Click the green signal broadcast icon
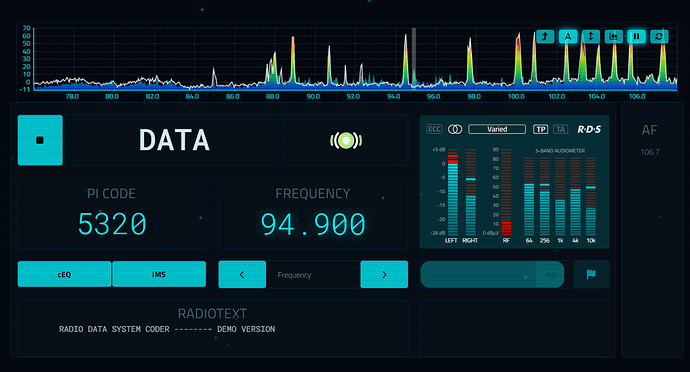 [x=346, y=140]
